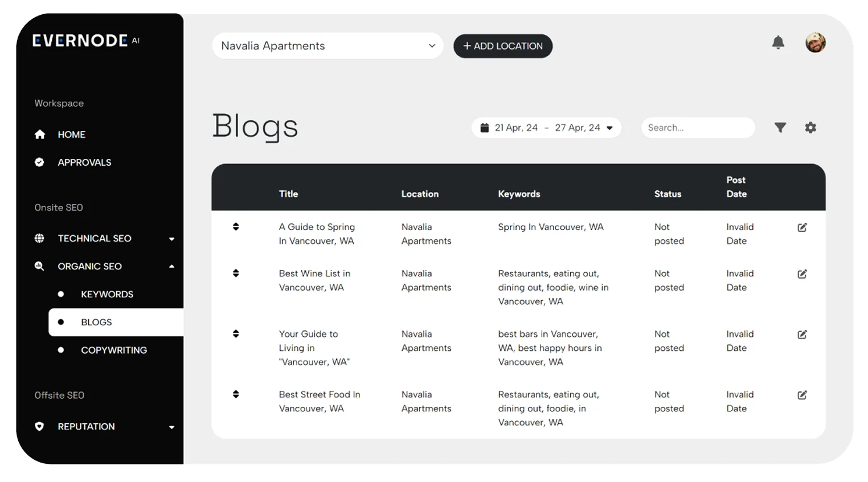Open the 21 Apr – 27 Apr date range picker

point(546,128)
